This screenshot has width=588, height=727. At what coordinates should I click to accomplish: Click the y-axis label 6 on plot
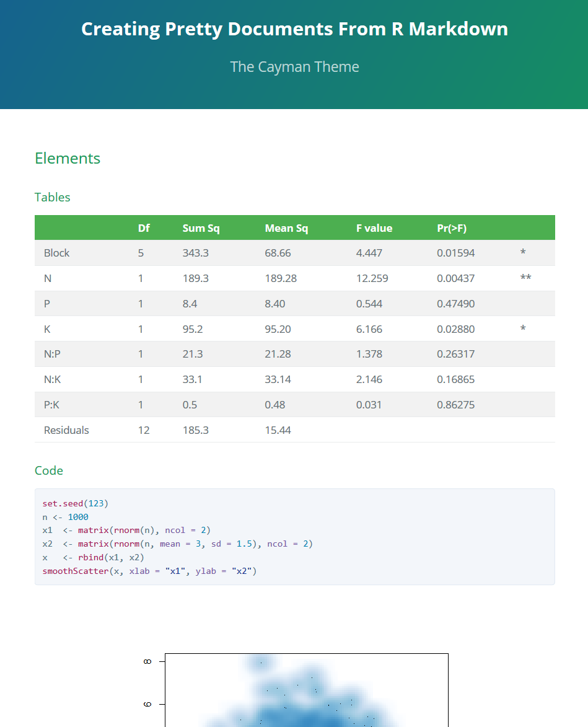pyautogui.click(x=147, y=704)
